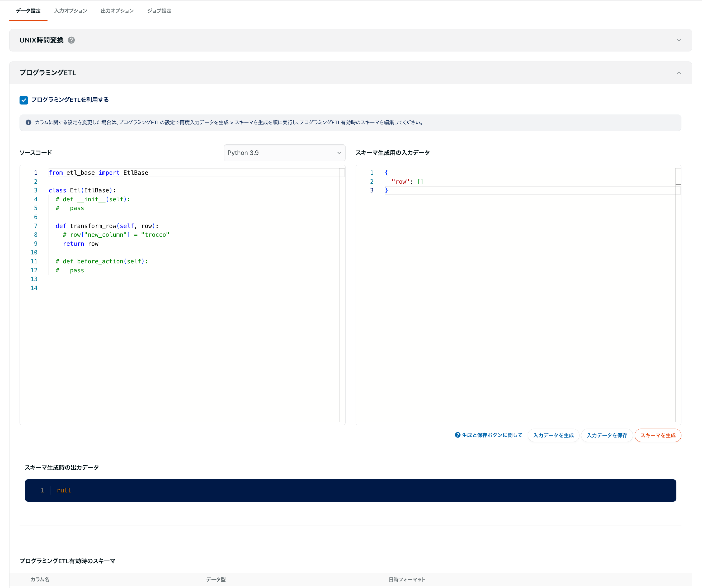Click the scrollbar of the JSON input editor
This screenshot has width=702, height=588.
click(678, 295)
